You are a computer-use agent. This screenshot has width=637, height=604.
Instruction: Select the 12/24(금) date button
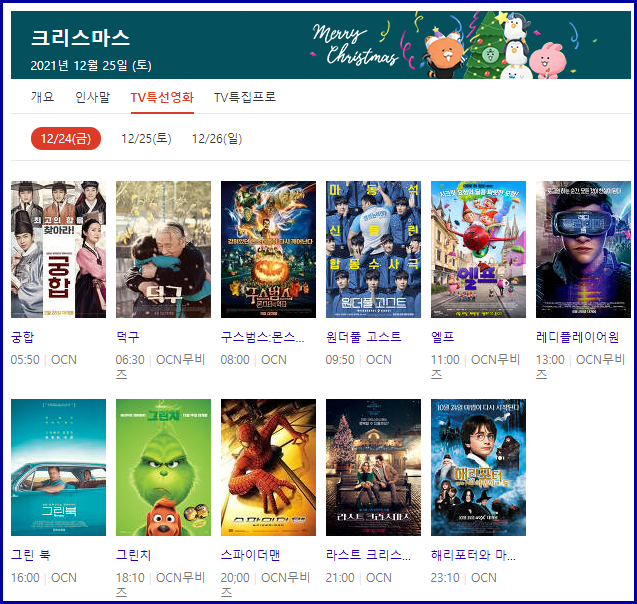click(x=66, y=139)
